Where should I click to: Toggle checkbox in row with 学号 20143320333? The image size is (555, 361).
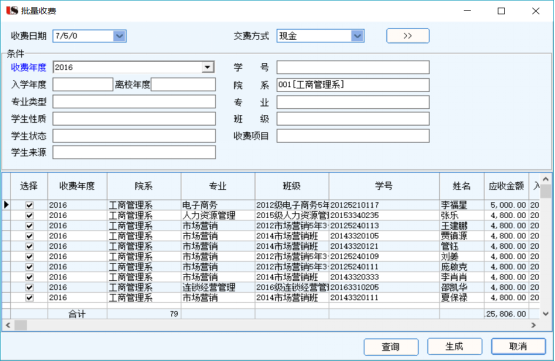29,277
